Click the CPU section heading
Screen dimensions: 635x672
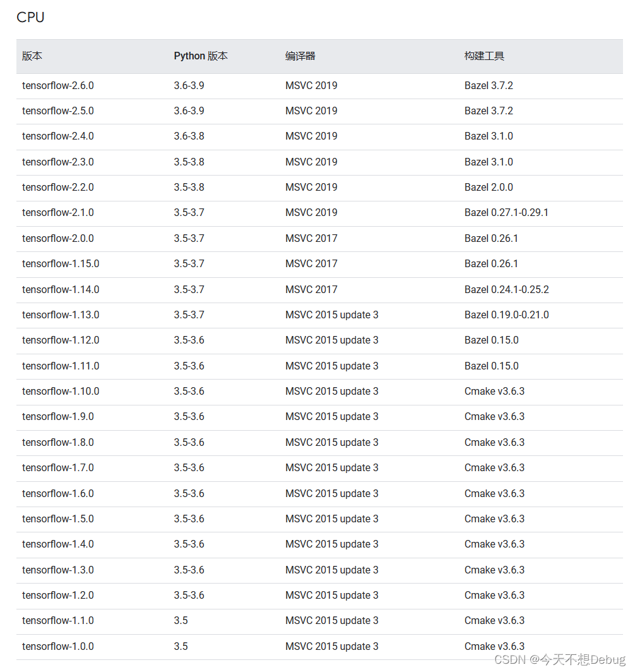pyautogui.click(x=30, y=17)
